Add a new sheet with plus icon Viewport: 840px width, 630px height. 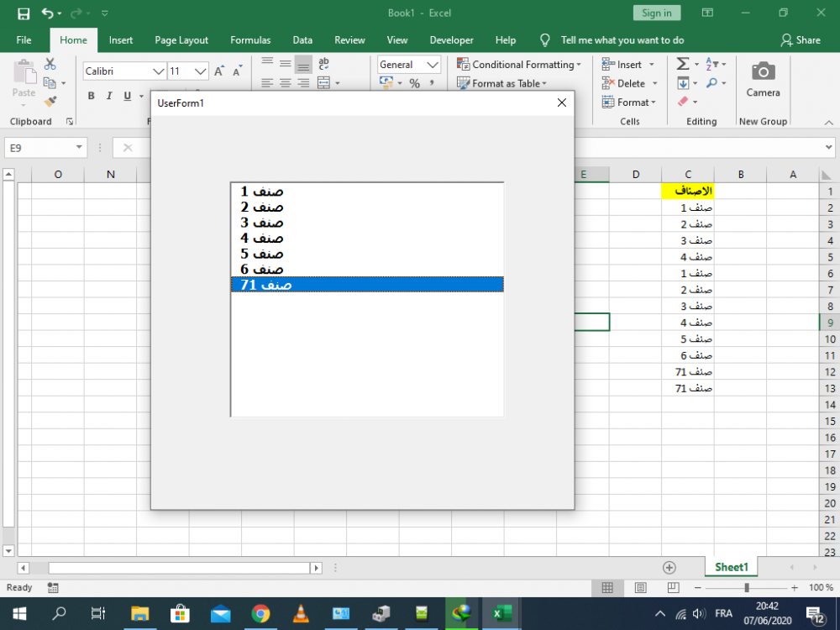[669, 568]
